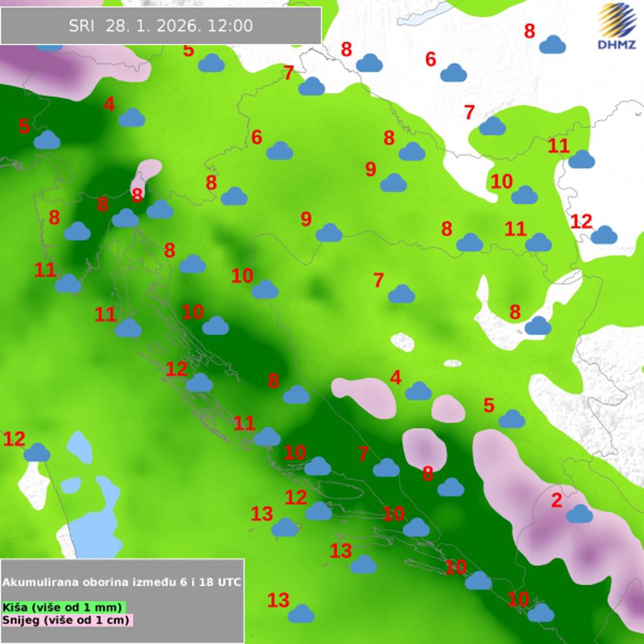The height and width of the screenshot is (644, 644).
Task: Click the cloud beside 12 at left map edge
Action: coord(37,453)
